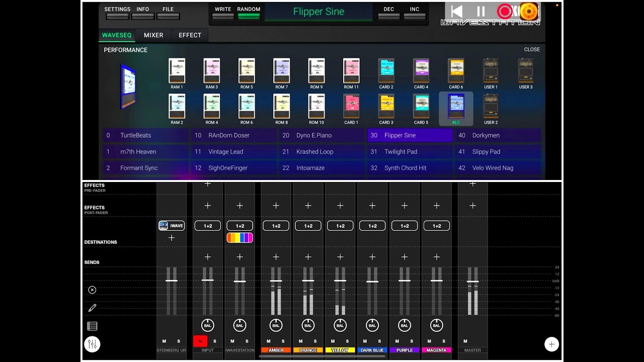644x362 pixels.
Task: Solo the MAGENTA channel
Action: coord(444,341)
